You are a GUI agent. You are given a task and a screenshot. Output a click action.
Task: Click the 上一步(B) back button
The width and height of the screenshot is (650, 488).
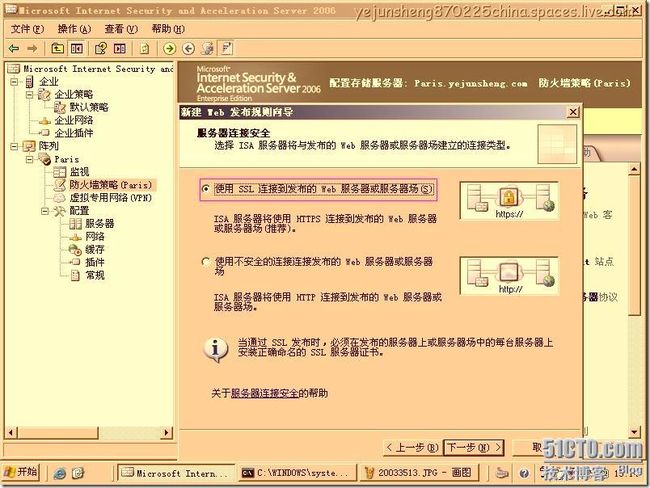pyautogui.click(x=412, y=448)
